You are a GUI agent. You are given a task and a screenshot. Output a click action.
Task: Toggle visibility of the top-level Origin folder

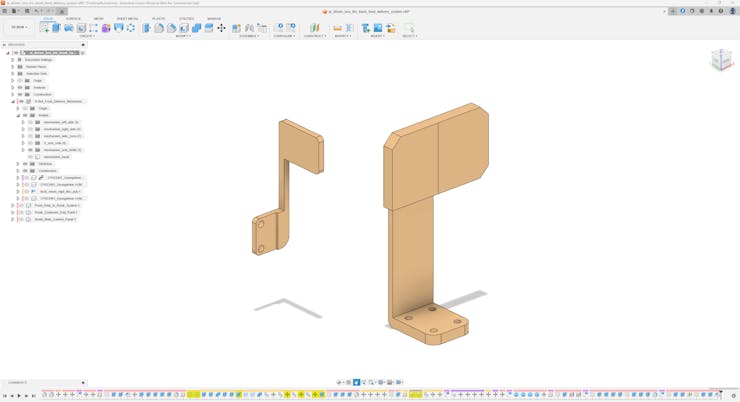point(20,81)
